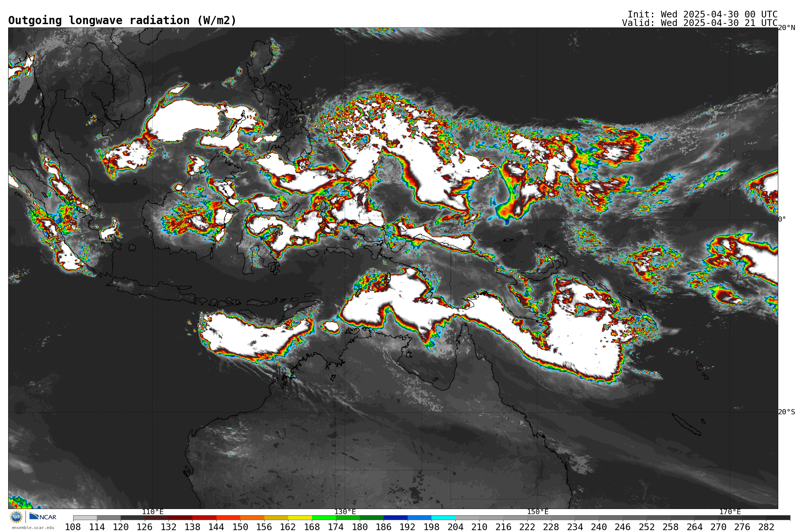Select the cyan 198–204 colorbar swatch

click(443, 518)
